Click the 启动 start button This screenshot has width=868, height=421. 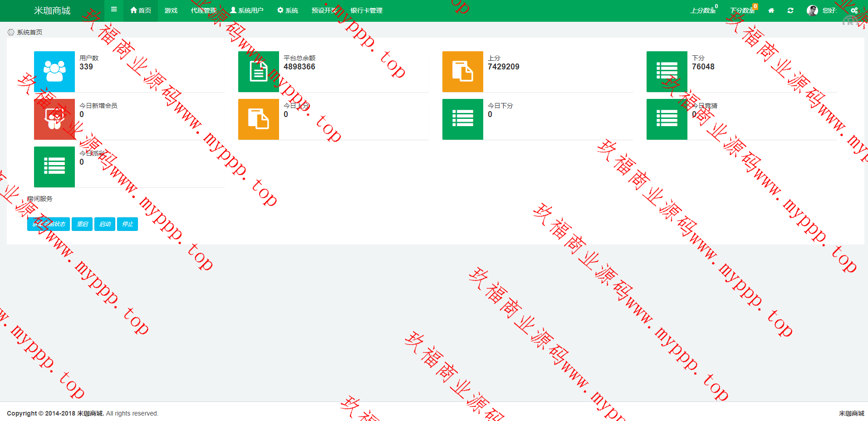coord(105,224)
